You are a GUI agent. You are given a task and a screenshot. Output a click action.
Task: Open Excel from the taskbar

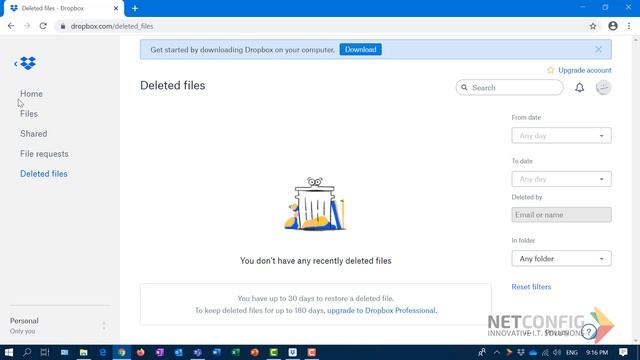tap(236, 352)
